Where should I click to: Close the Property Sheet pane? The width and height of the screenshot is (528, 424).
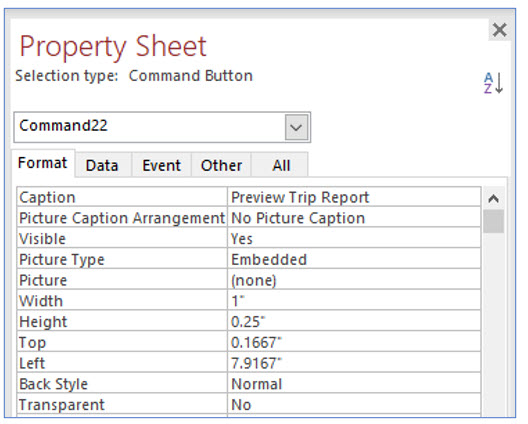[x=499, y=30]
